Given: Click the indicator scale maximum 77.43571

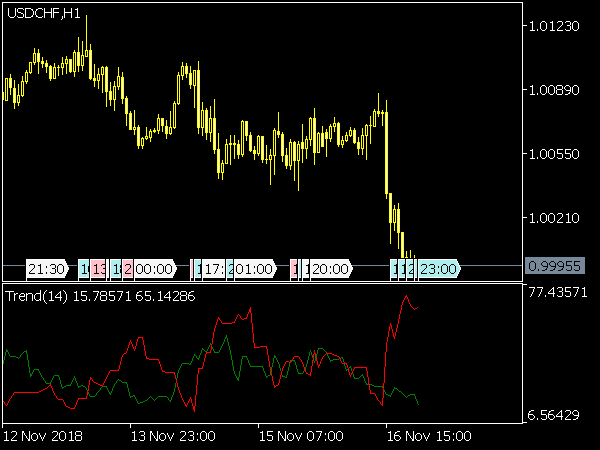Looking at the screenshot, I should click(x=557, y=292).
